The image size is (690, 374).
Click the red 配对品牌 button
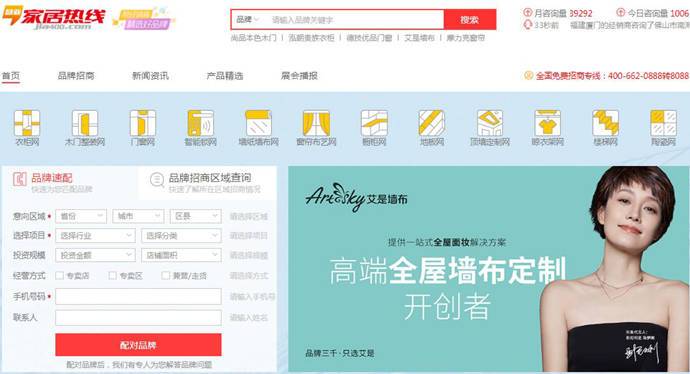click(138, 345)
